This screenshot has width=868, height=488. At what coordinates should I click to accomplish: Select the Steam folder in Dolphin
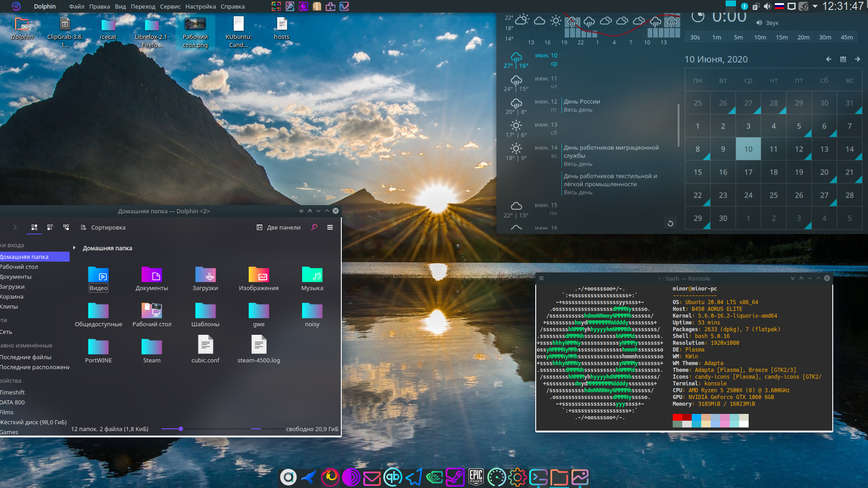pos(151,351)
